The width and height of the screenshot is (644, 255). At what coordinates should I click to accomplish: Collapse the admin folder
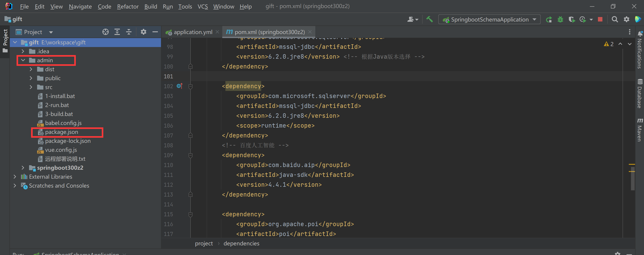pyautogui.click(x=23, y=60)
